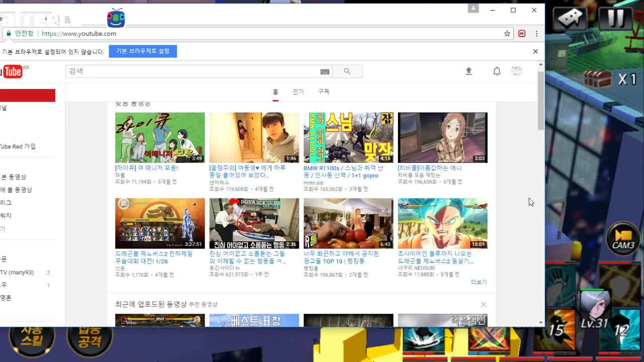Tap the 사용 스킬 icon in the game
The width and height of the screenshot is (644, 362).
32,341
